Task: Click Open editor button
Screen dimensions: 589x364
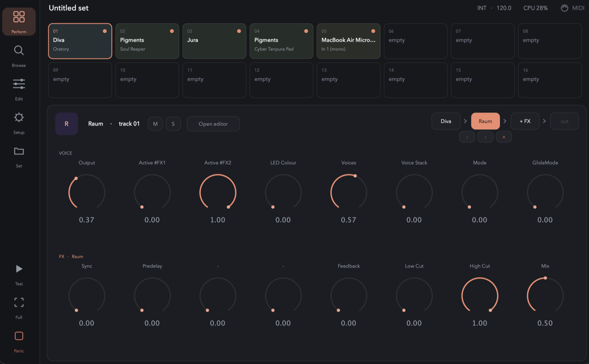Action: [x=213, y=124]
